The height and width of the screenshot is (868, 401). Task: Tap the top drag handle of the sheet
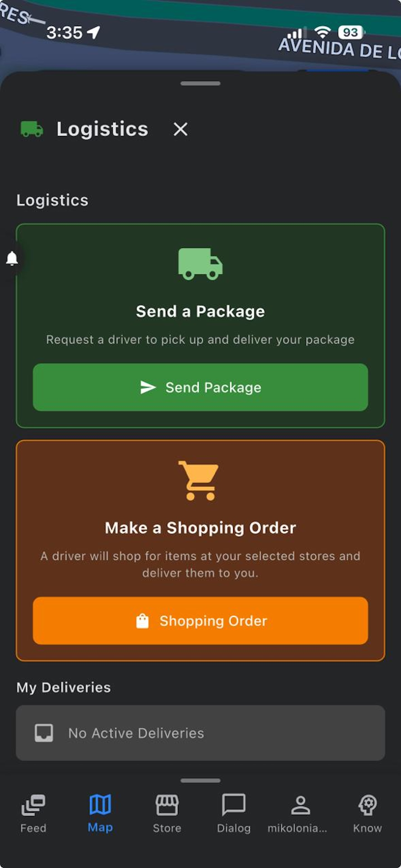click(200, 83)
